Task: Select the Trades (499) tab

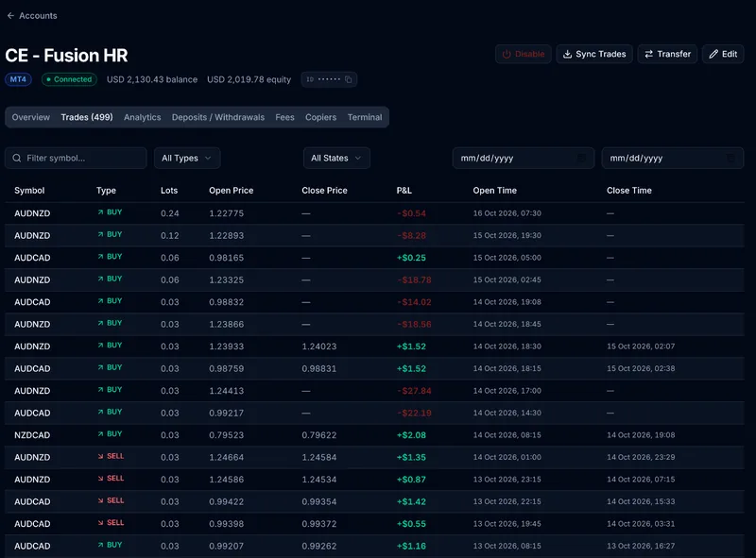Action: click(87, 117)
